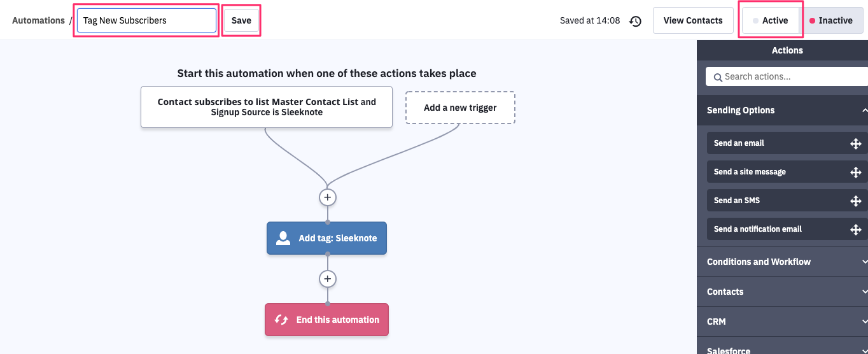Click the move icon on Send a notification email
The height and width of the screenshot is (354, 868).
point(855,229)
